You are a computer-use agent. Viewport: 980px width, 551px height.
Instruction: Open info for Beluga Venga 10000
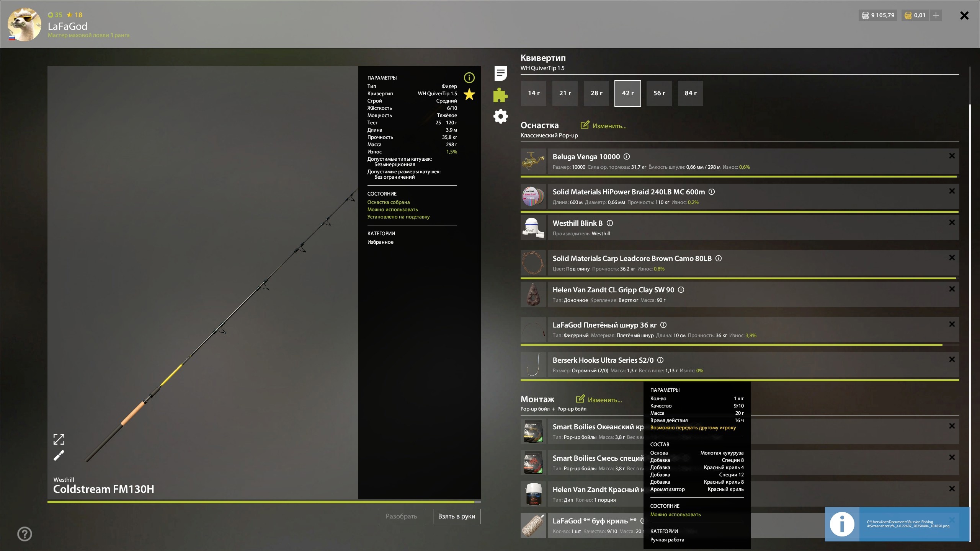tap(627, 156)
